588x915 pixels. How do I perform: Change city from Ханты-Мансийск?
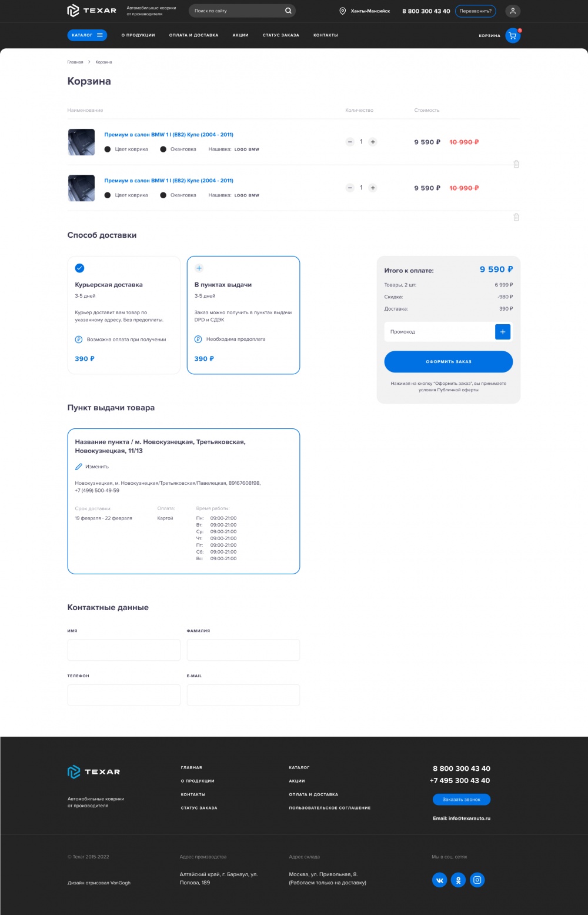click(x=365, y=11)
